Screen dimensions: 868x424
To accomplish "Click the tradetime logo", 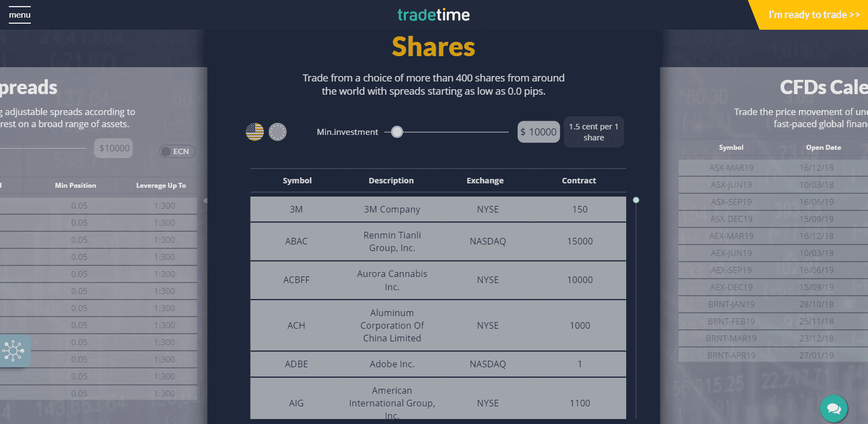I will [x=433, y=15].
